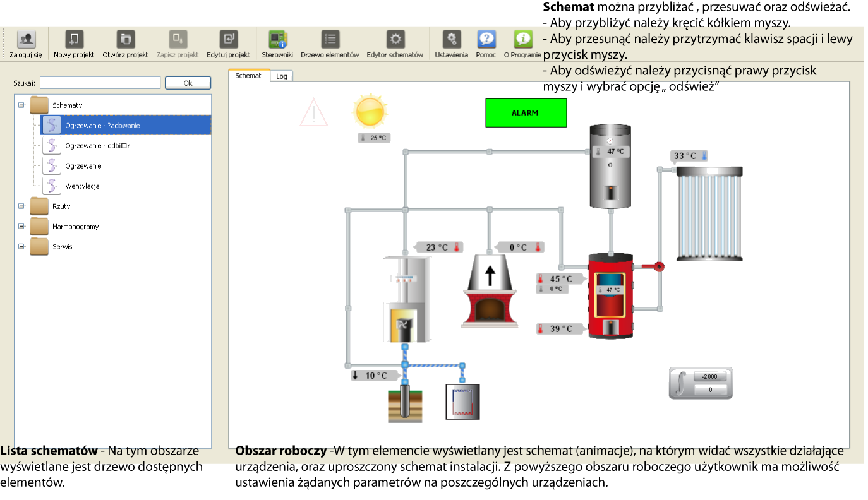The width and height of the screenshot is (868, 500).
Task: Click the green ALARM button
Action: [526, 113]
